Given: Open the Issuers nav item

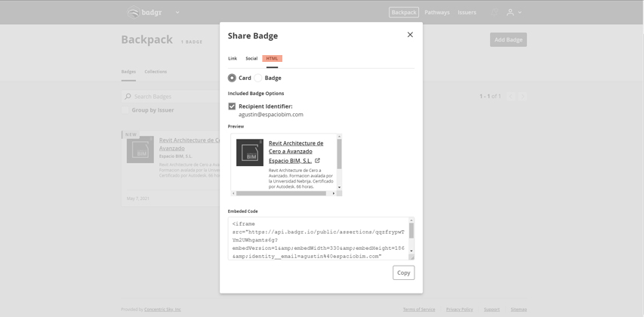Looking at the screenshot, I should 467,12.
